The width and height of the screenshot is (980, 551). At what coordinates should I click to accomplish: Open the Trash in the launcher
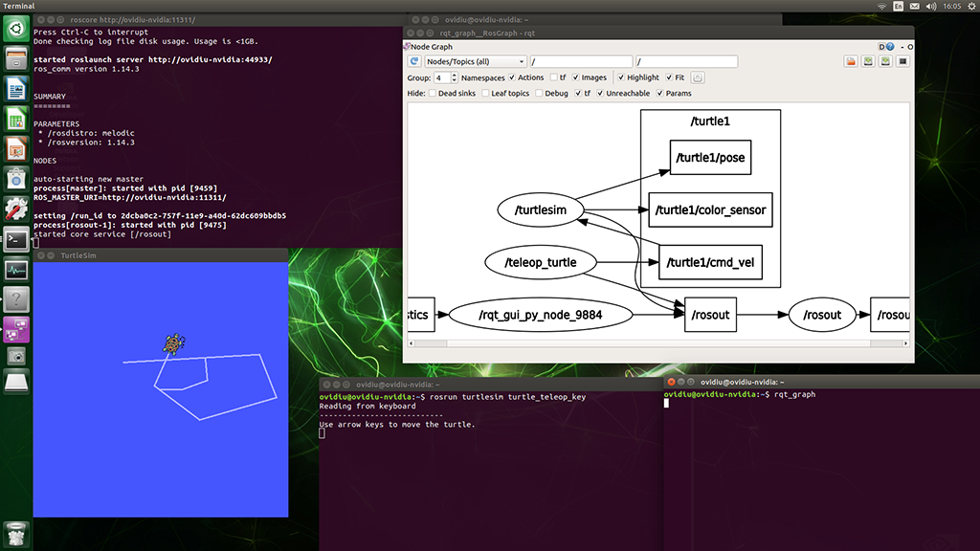tap(16, 534)
